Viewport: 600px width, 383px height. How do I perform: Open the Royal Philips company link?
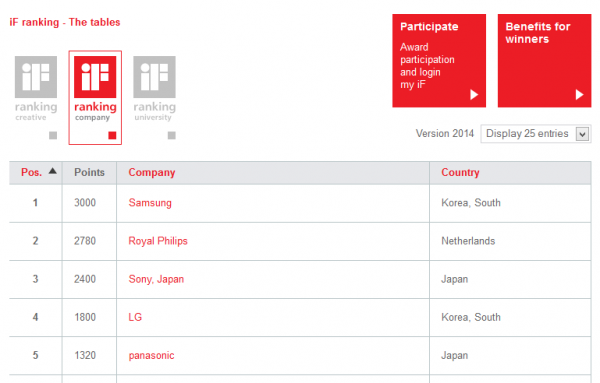158,241
